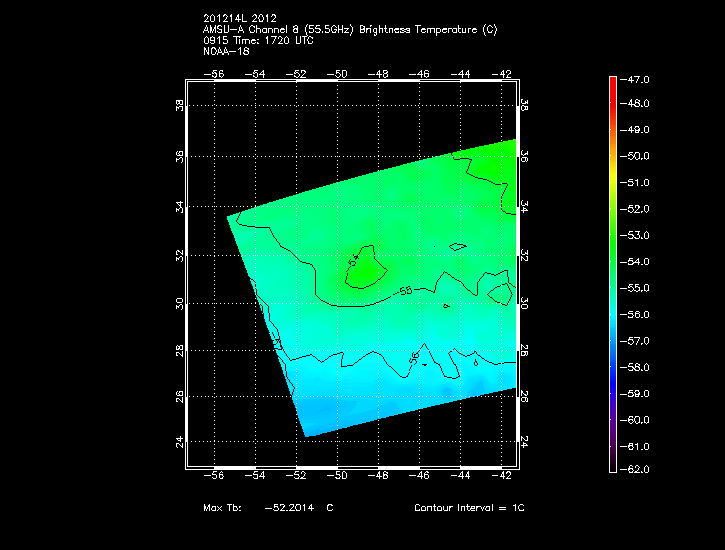This screenshot has height=550, width=725.
Task: Click the 24 latitude label on the right axis
Action: pos(524,441)
